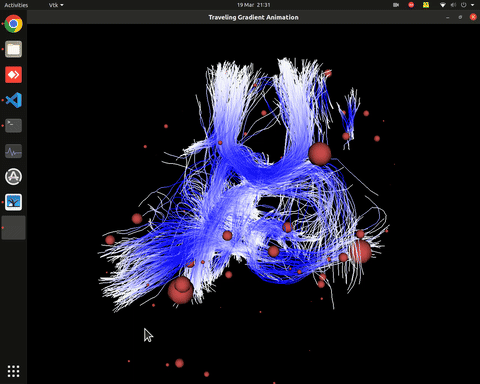Open the Vtk application menu

56,5
